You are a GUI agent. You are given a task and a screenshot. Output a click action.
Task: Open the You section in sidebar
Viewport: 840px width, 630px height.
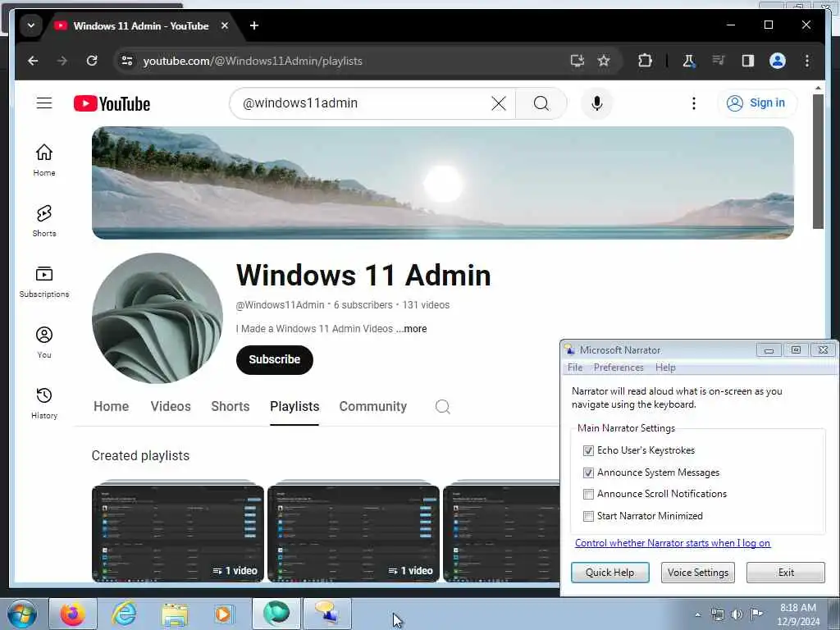[44, 342]
